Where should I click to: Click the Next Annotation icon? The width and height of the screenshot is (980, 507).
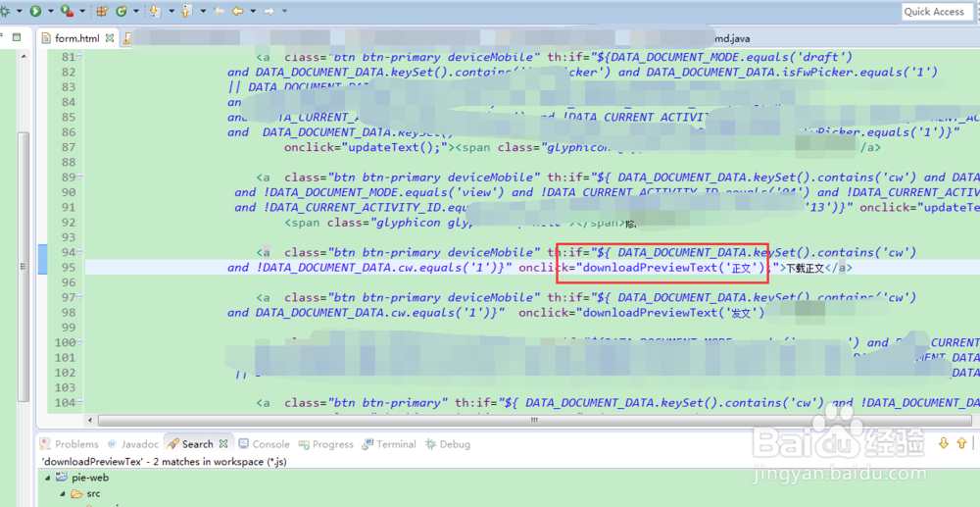(x=156, y=11)
